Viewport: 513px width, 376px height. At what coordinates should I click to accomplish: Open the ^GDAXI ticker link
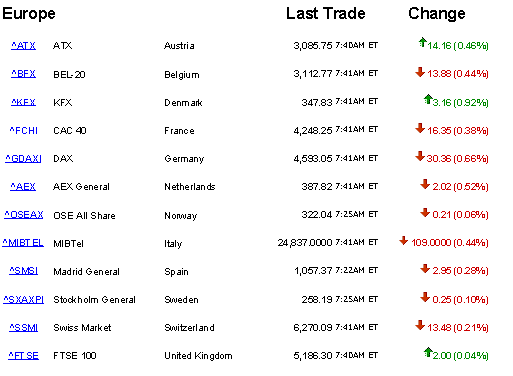23,158
